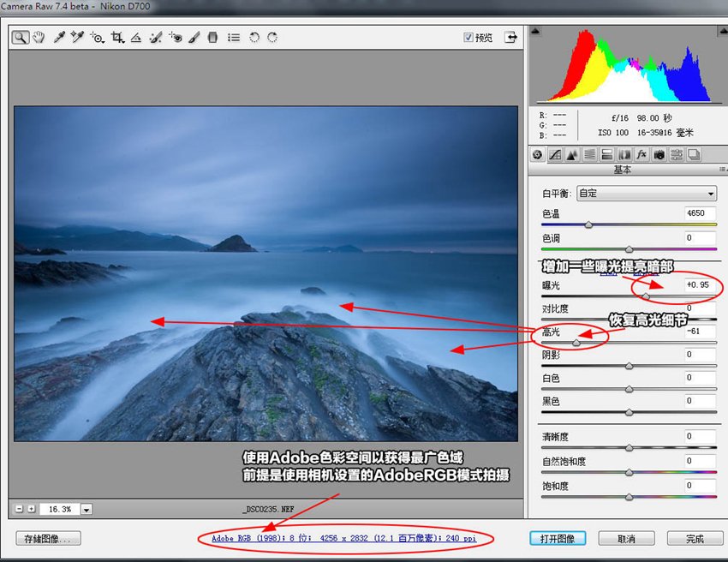Image resolution: width=728 pixels, height=562 pixels.
Task: Select the Hand tool
Action: [x=39, y=37]
